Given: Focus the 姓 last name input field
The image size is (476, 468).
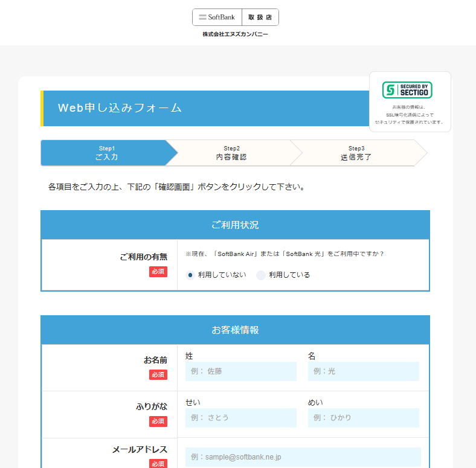Looking at the screenshot, I should (x=241, y=371).
